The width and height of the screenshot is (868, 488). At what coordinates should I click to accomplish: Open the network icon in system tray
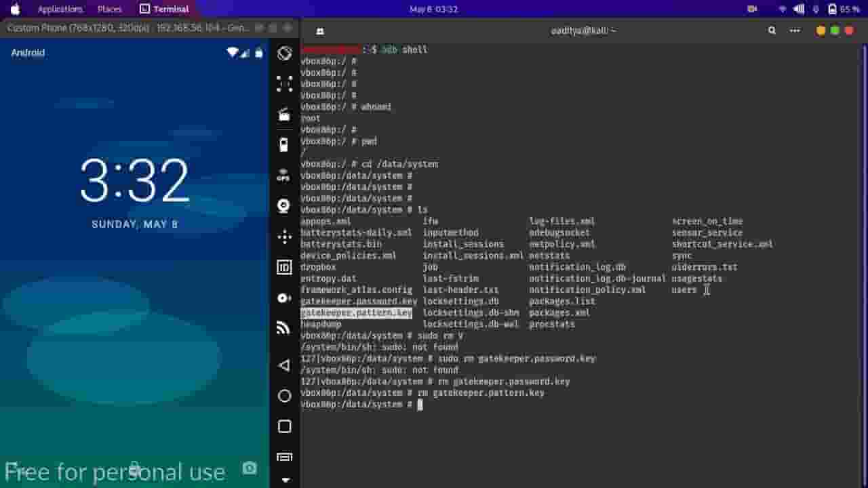tap(783, 9)
